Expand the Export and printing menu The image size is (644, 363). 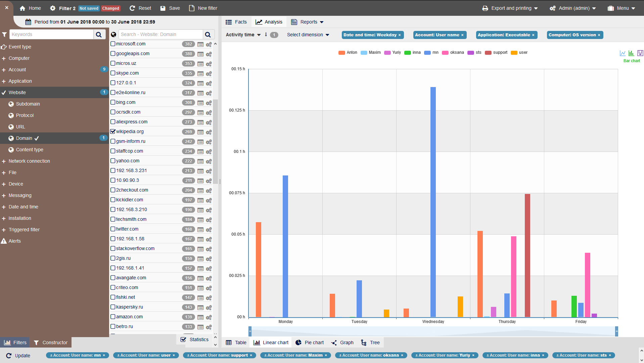tap(510, 8)
